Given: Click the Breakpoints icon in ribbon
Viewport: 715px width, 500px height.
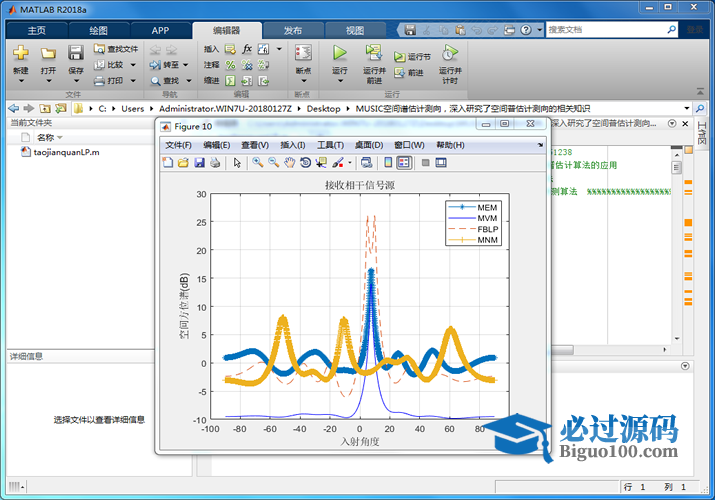Looking at the screenshot, I should [303, 53].
